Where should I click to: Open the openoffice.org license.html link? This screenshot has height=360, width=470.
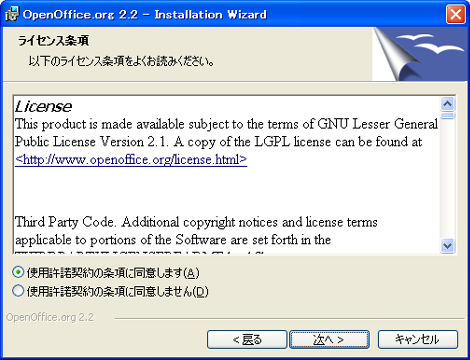click(x=131, y=159)
